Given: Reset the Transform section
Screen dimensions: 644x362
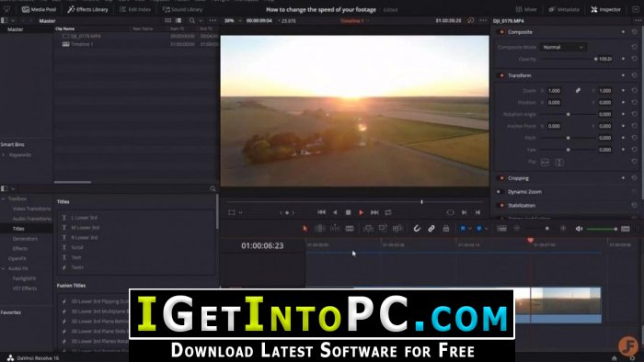Looking at the screenshot, I should click(635, 75).
